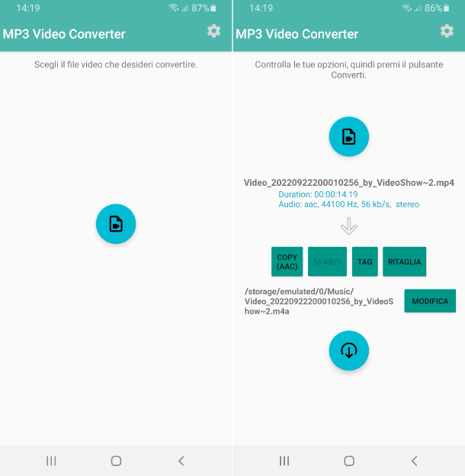Tap back arrow on right navigation bar
Image resolution: width=465 pixels, height=476 pixels.
pos(414,461)
